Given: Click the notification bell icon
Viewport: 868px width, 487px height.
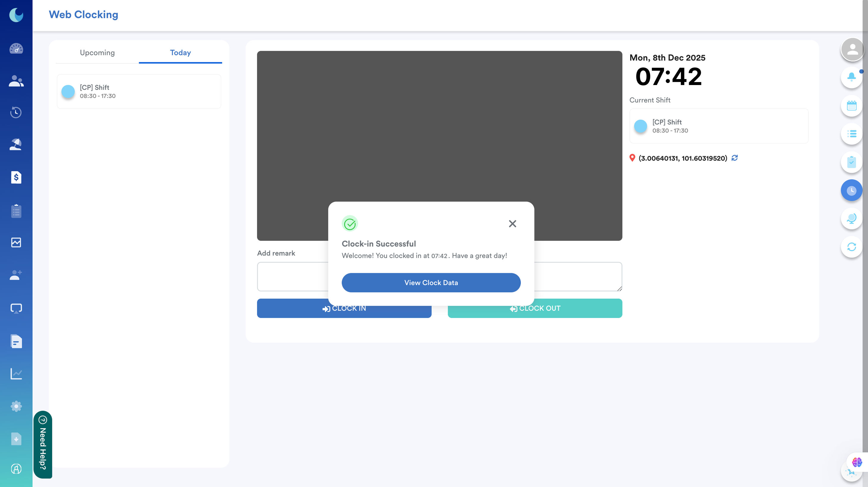Looking at the screenshot, I should [x=851, y=77].
